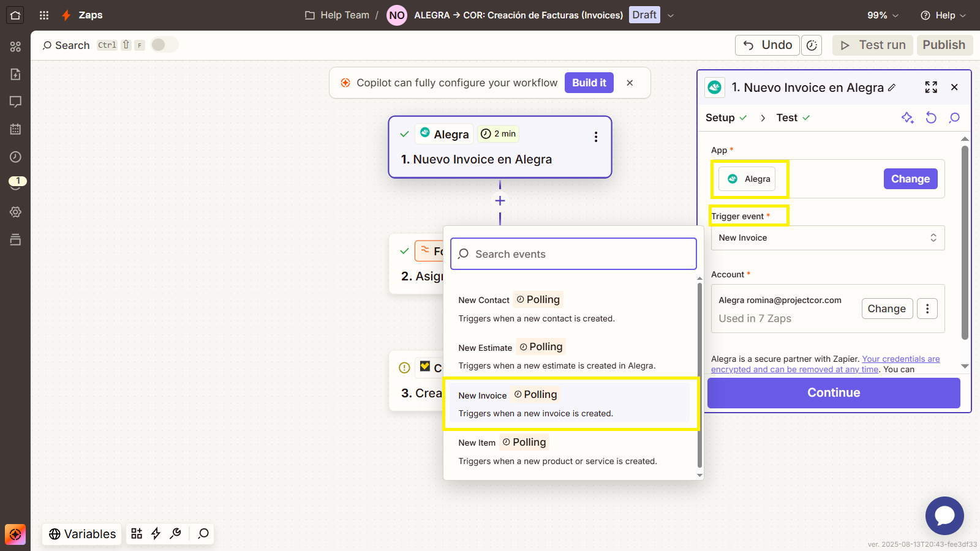This screenshot has width=980, height=551.
Task: Open the three-dot menu on Alegra step card
Action: 596,137
